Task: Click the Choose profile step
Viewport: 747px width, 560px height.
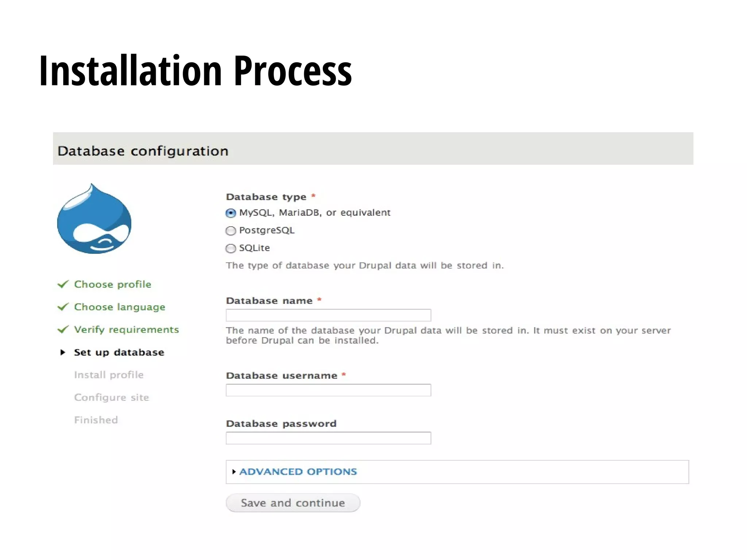Action: 113,284
